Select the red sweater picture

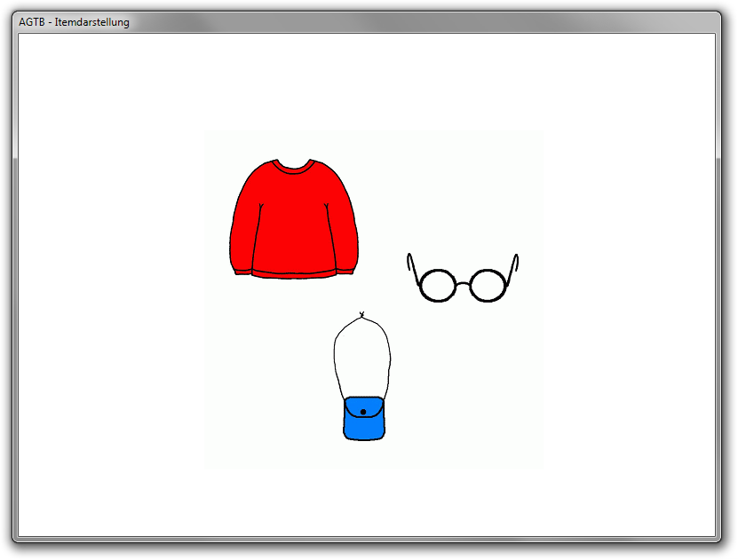294,219
